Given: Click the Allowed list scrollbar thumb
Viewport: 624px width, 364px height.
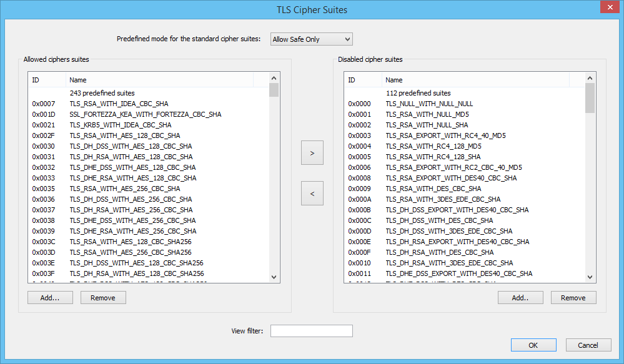Looking at the screenshot, I should click(x=274, y=90).
